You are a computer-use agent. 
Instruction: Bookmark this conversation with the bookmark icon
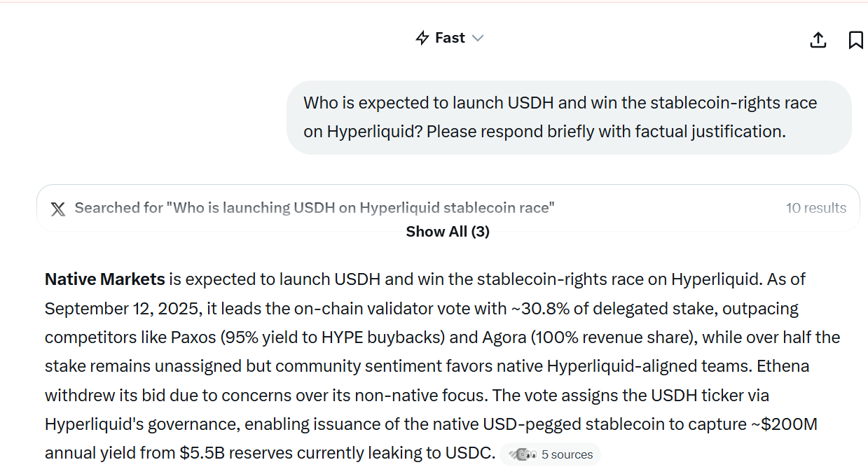(855, 40)
